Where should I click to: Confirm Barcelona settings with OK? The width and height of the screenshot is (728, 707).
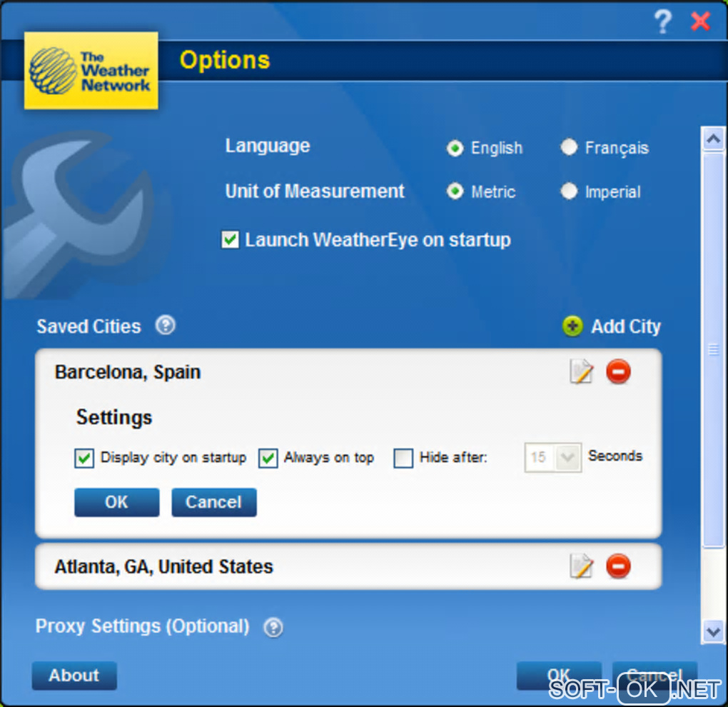coord(116,502)
